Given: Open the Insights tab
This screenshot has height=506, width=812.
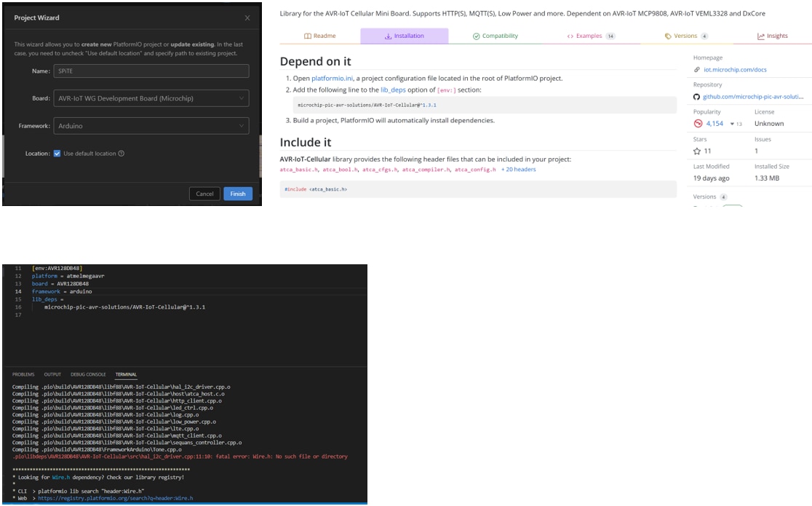Looking at the screenshot, I should tap(772, 36).
